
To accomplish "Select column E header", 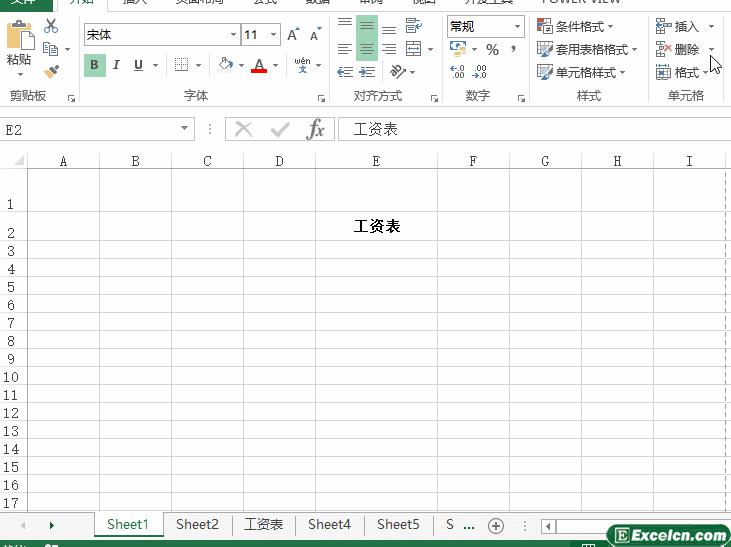I will coord(376,161).
